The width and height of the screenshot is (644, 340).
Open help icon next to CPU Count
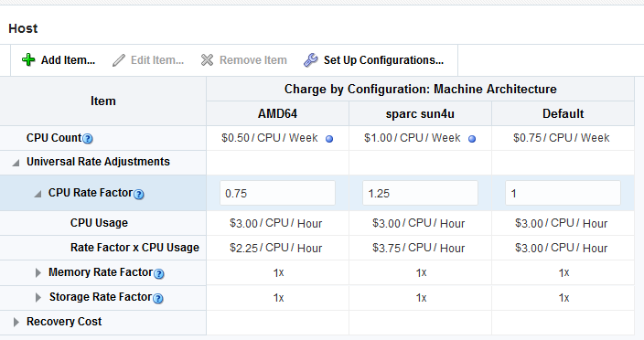[88, 139]
